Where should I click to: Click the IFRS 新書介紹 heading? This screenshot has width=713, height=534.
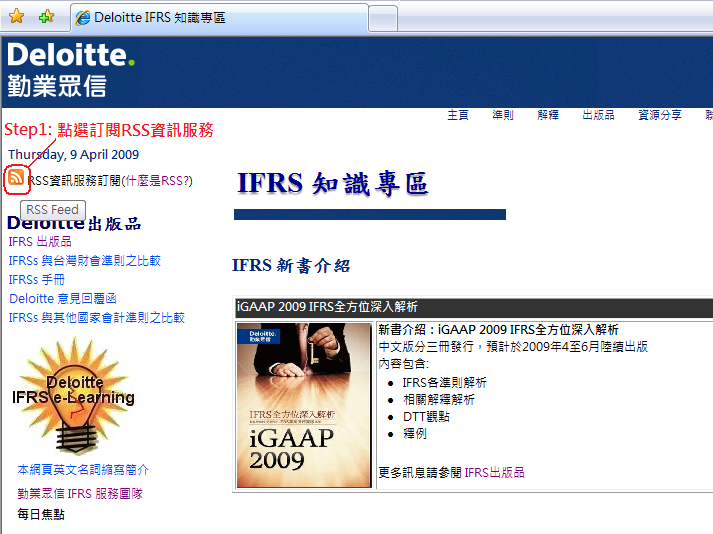click(291, 266)
